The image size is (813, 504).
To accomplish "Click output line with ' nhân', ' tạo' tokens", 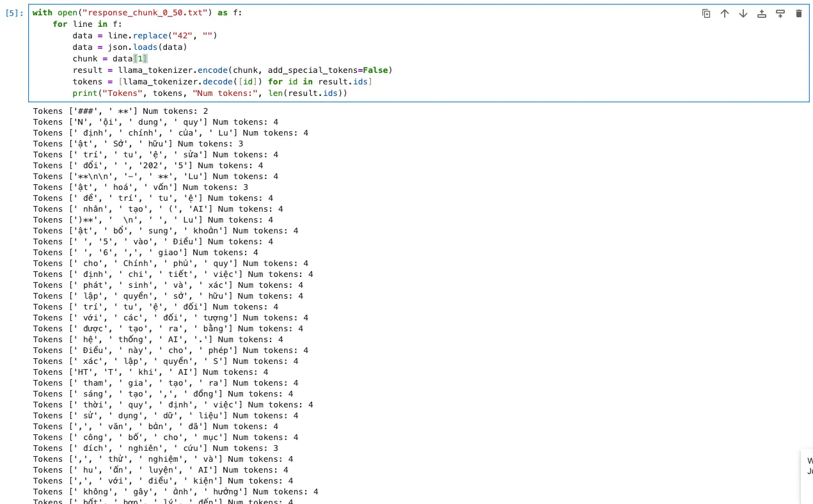I will (x=158, y=209).
